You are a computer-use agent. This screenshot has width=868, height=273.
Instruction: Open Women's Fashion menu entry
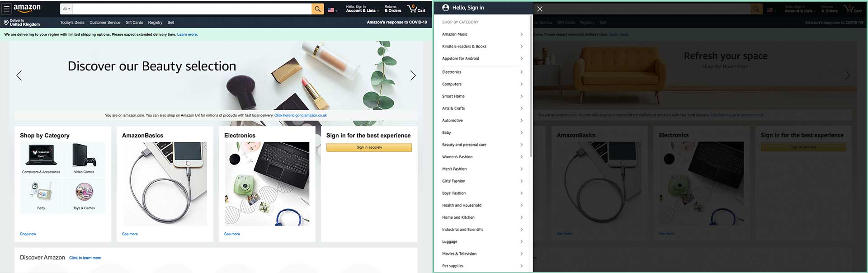(482, 157)
